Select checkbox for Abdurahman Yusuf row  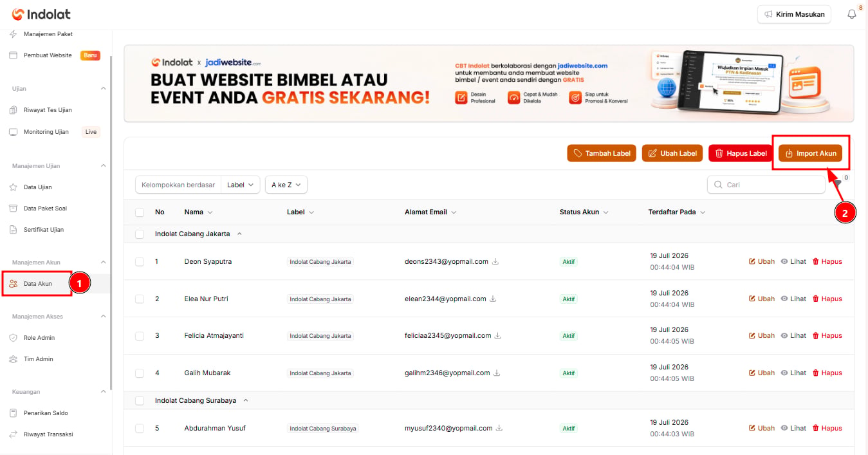pyautogui.click(x=140, y=429)
